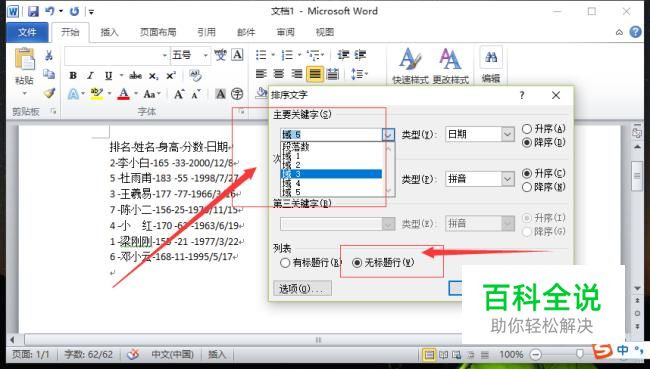Activate the Format Painter brush
Image resolution: width=650 pixels, height=369 pixels.
point(49,93)
